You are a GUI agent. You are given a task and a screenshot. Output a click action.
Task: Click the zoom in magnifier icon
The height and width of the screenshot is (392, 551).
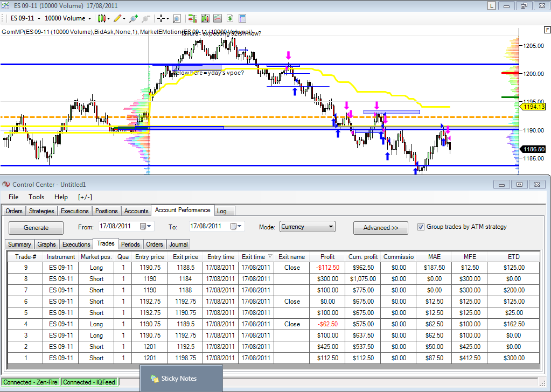click(x=134, y=18)
